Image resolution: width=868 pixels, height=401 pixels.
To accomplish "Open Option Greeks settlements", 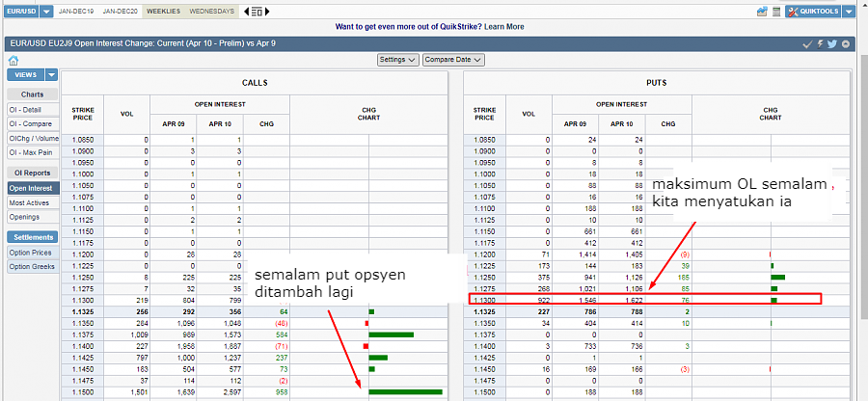I will coord(33,267).
